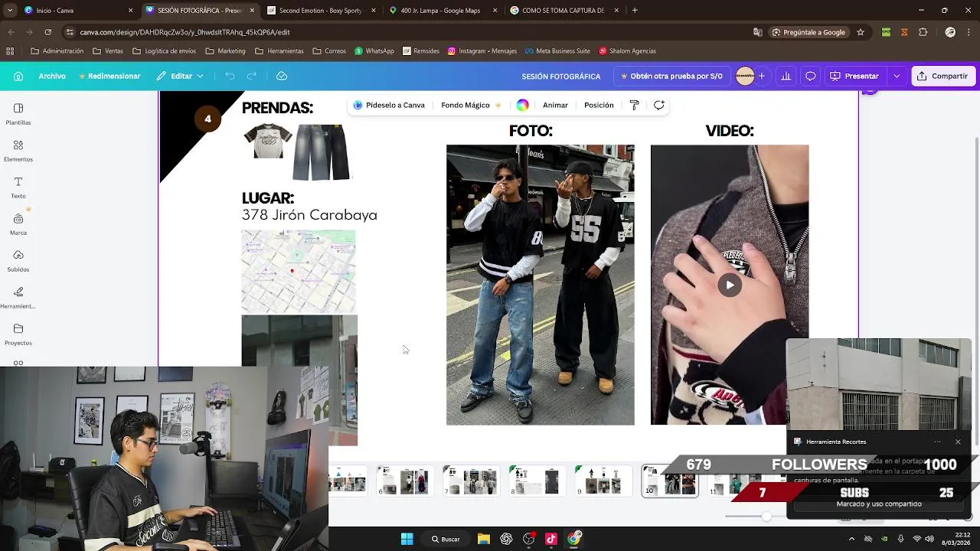Open ChatGPT from the taskbar
This screenshot has height=551, width=980.
[x=506, y=539]
